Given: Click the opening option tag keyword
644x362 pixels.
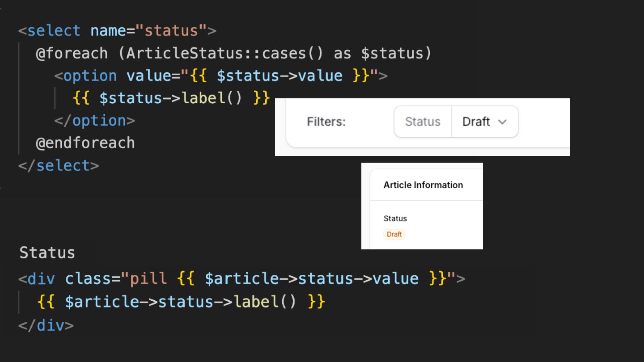Looking at the screenshot, I should (90, 76).
